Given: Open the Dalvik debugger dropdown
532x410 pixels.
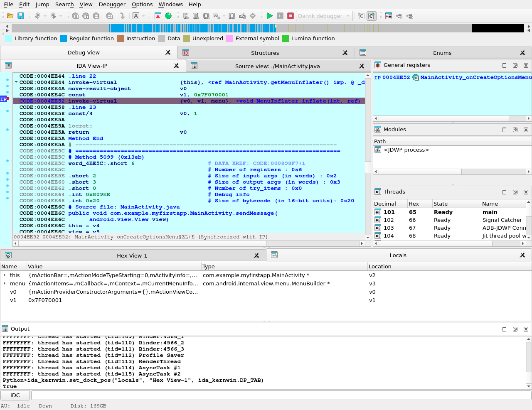Looking at the screenshot, I should click(324, 16).
